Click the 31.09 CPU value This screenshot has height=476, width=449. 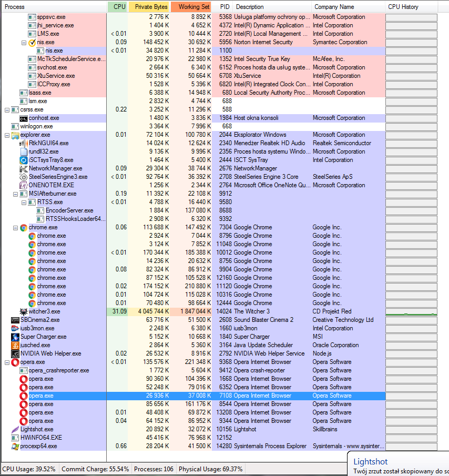[119, 311]
